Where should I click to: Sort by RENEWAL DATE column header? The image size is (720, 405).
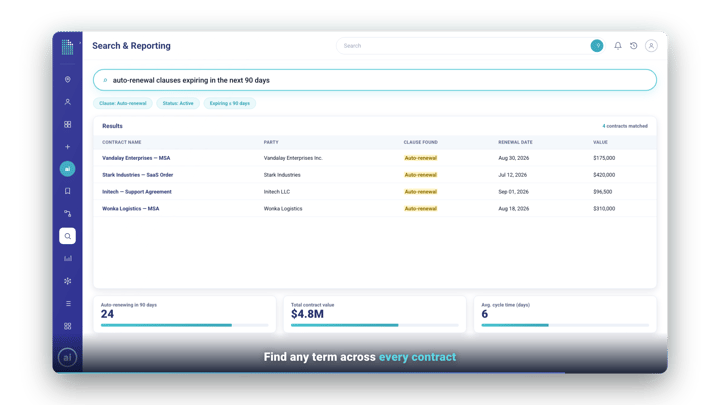point(515,142)
